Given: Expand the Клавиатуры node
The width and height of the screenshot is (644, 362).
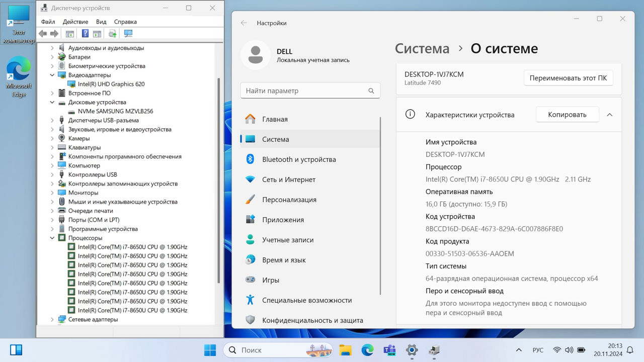Looking at the screenshot, I should pyautogui.click(x=52, y=147).
